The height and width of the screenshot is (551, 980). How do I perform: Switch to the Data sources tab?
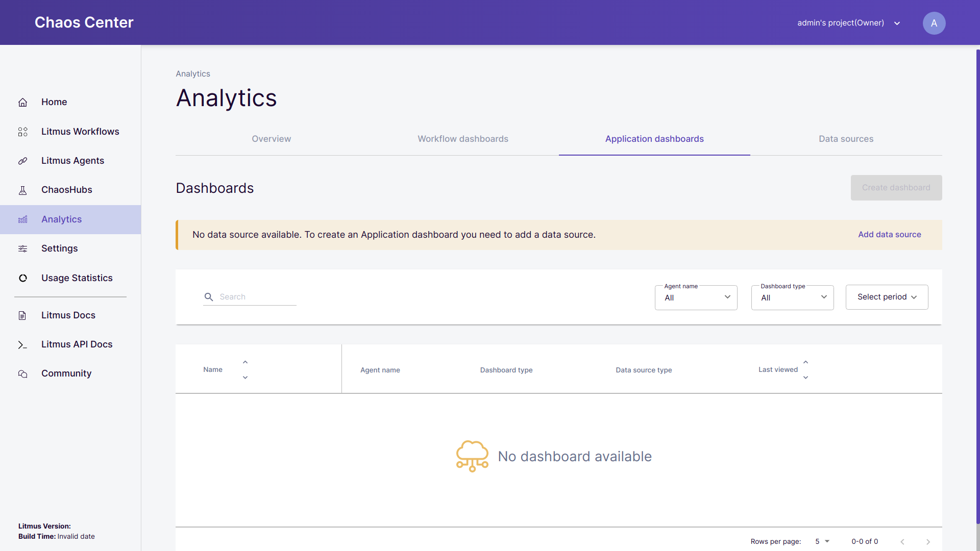[x=846, y=139]
